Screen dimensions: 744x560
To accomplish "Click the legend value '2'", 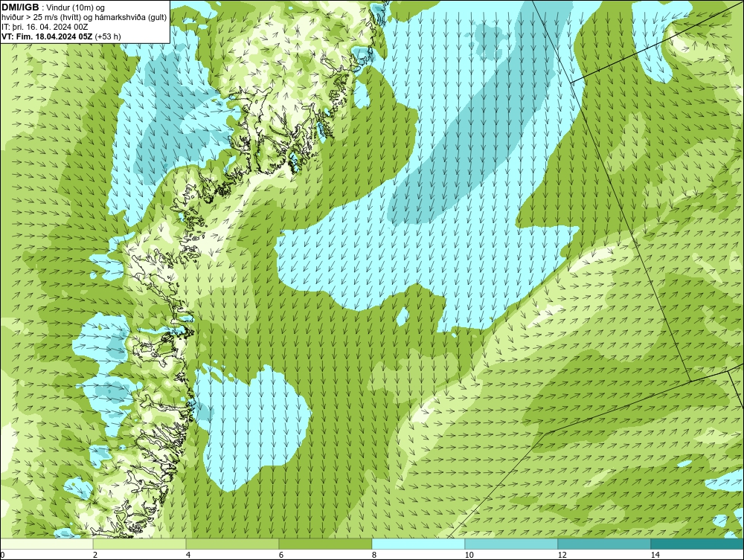I will pos(95,555).
